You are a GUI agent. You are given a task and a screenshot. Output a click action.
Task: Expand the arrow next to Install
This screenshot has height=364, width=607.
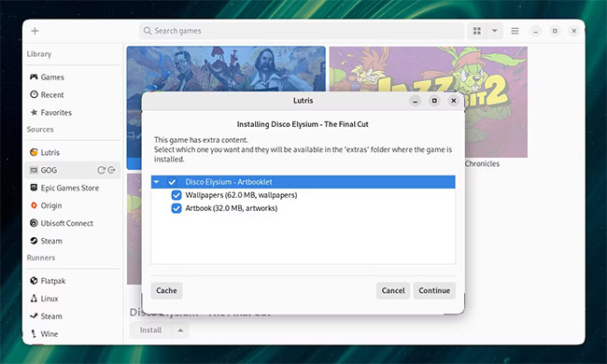pos(180,330)
